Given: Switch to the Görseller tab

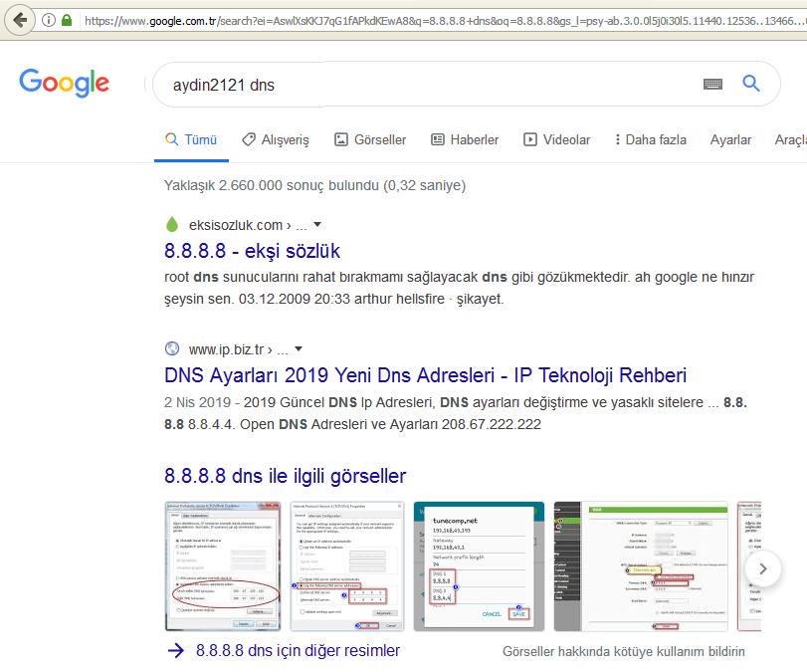Looking at the screenshot, I should click(370, 139).
